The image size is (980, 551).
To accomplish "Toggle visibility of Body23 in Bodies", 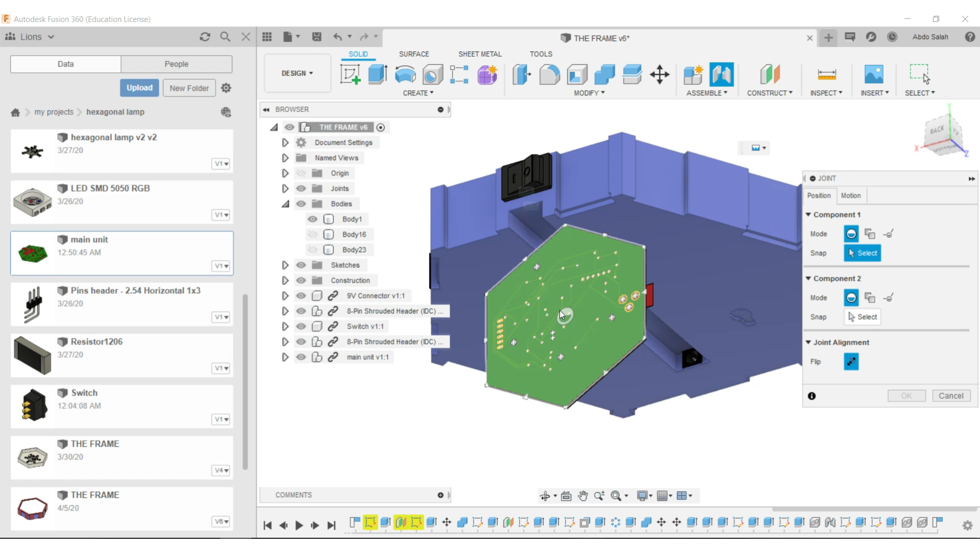I will click(313, 249).
